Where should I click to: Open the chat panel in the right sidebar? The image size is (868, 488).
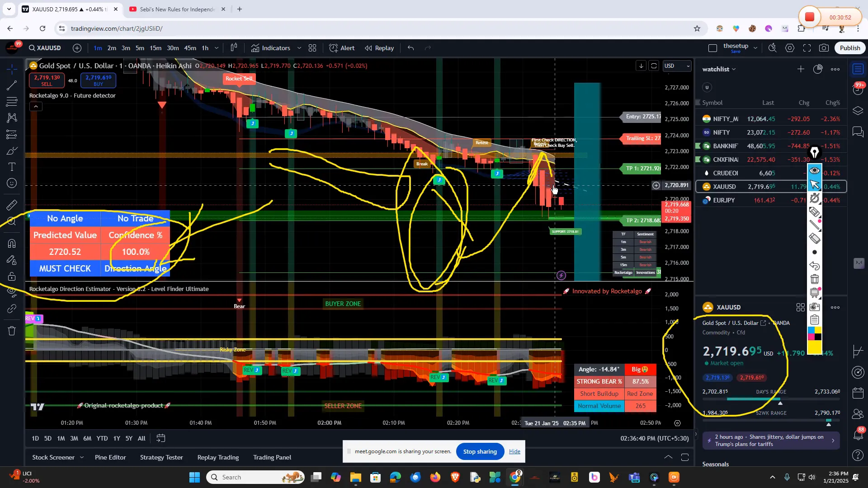pyautogui.click(x=858, y=132)
